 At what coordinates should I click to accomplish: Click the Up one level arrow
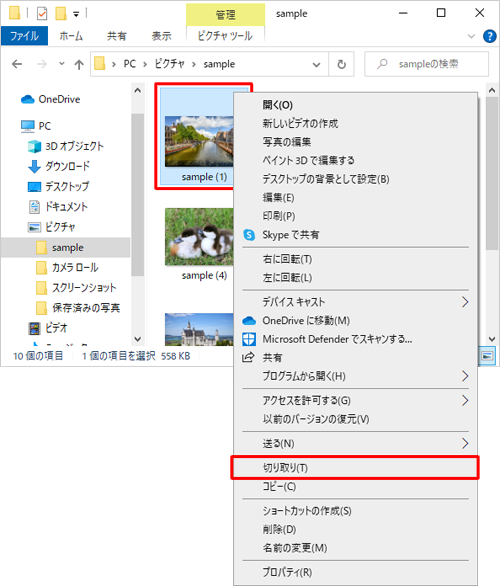coord(79,65)
